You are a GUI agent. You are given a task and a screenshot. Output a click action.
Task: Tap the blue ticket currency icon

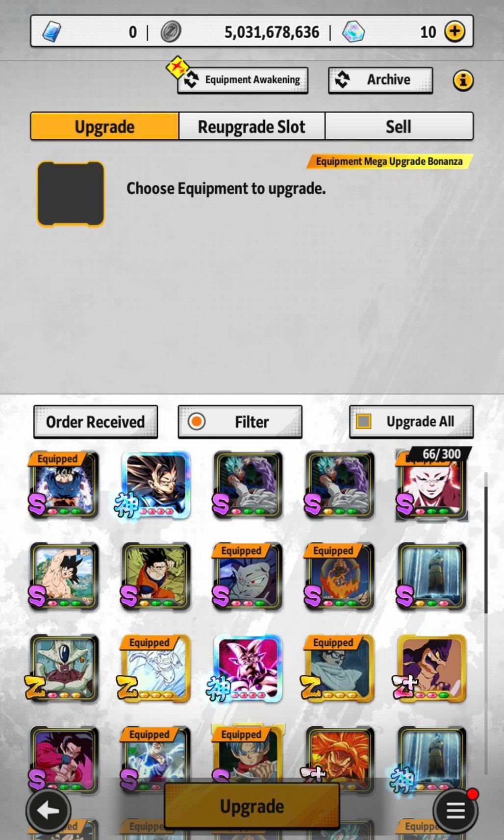(51, 32)
